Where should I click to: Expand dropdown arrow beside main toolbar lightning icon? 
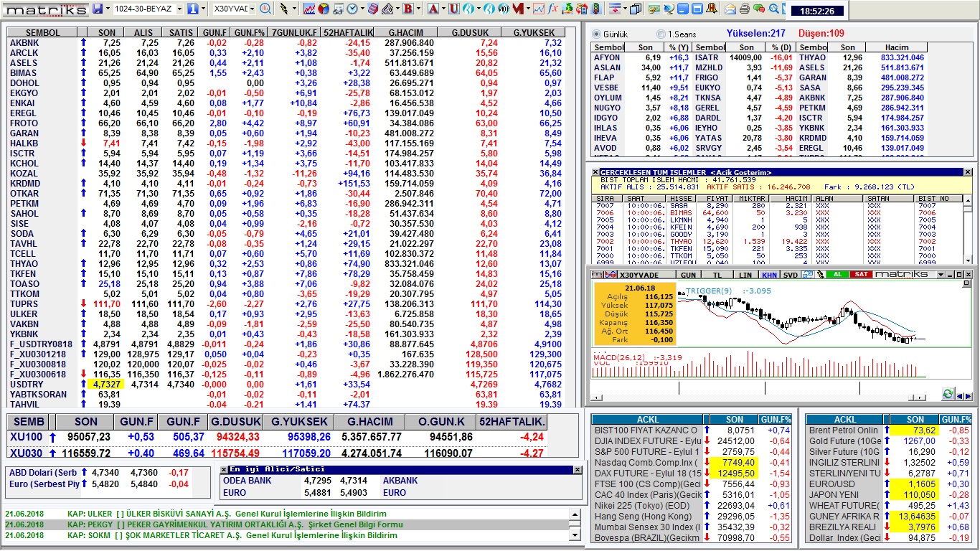point(294,9)
